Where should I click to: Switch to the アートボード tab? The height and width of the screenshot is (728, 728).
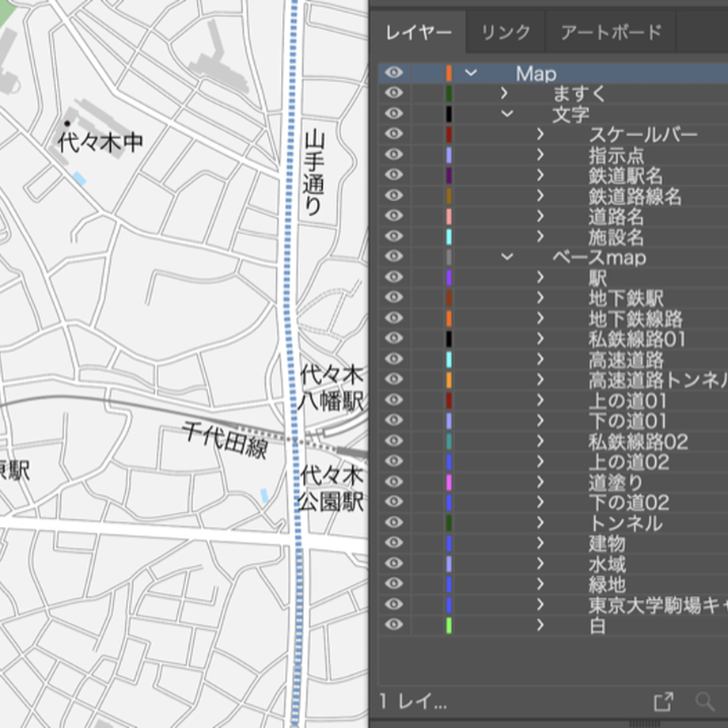tap(611, 32)
